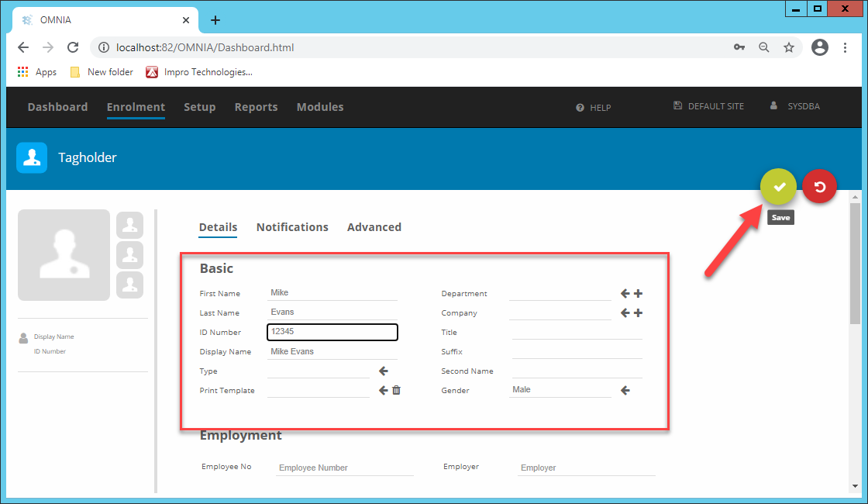Image resolution: width=868 pixels, height=504 pixels.
Task: Open the Impro Technologies bookmark
Action: click(199, 72)
